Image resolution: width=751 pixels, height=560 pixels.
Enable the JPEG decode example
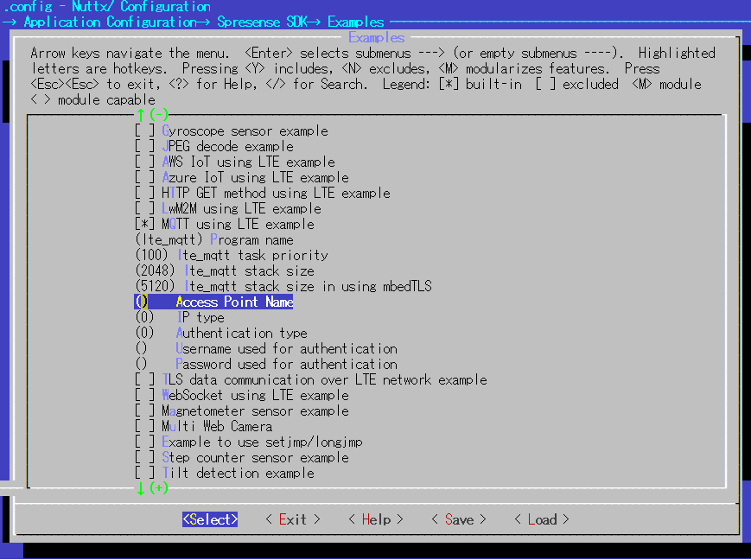[145, 147]
